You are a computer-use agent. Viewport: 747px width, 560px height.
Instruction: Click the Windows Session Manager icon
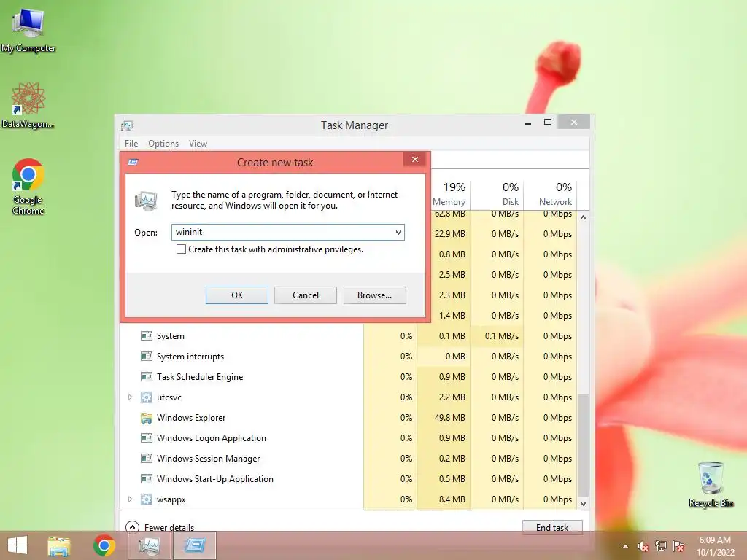pyautogui.click(x=146, y=459)
